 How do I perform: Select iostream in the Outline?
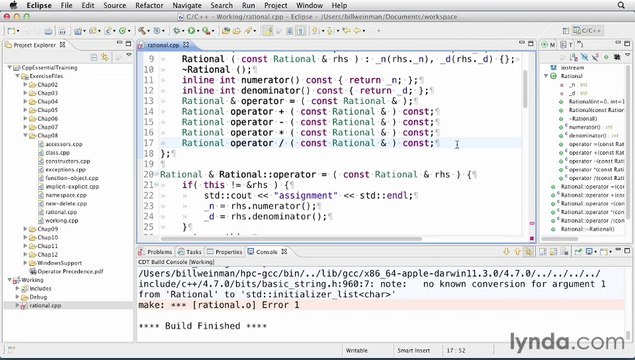coord(572,68)
